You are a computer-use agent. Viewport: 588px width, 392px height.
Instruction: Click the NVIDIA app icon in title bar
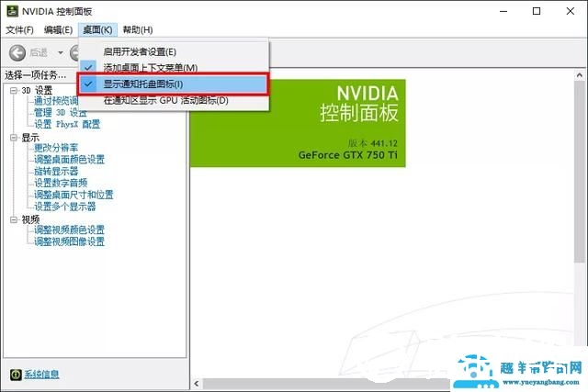[12, 11]
